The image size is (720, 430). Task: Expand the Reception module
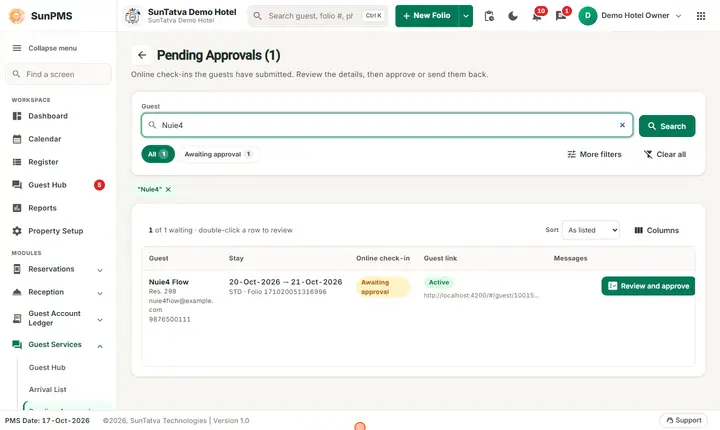click(58, 292)
